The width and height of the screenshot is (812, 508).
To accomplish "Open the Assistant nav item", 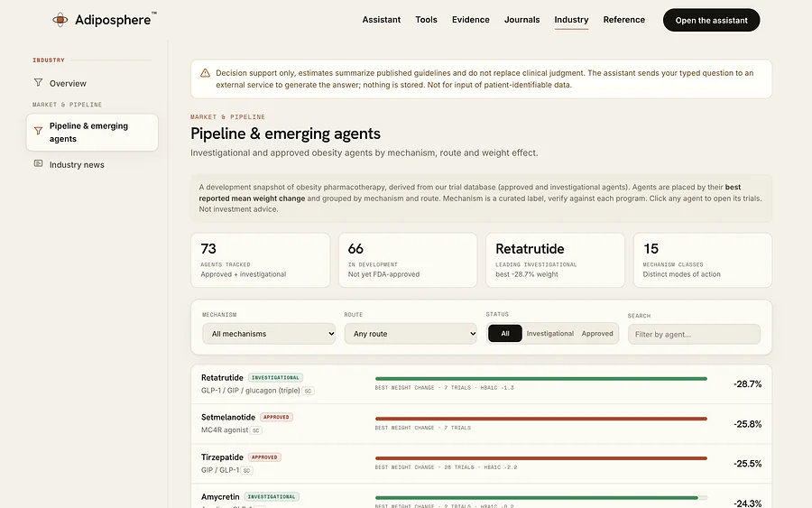I will (381, 20).
